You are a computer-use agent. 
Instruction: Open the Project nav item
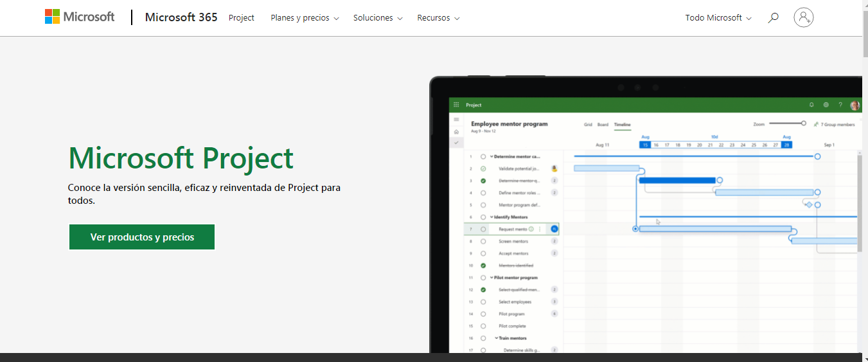pos(242,18)
